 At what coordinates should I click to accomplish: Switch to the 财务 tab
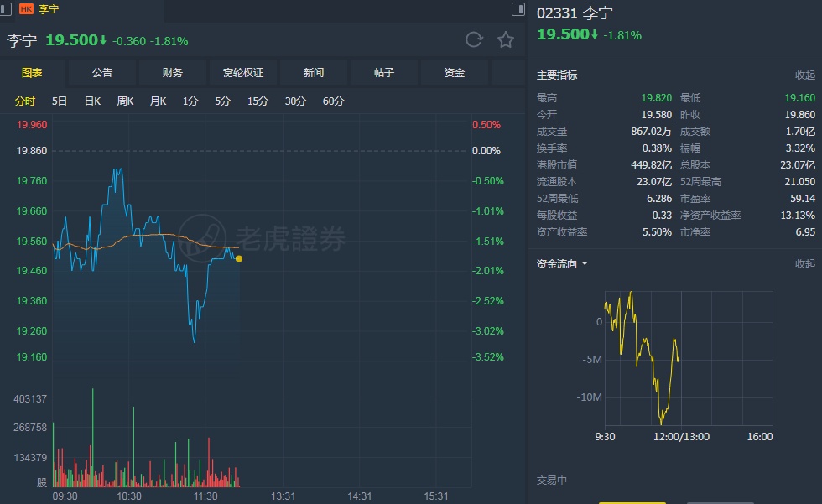(x=173, y=73)
